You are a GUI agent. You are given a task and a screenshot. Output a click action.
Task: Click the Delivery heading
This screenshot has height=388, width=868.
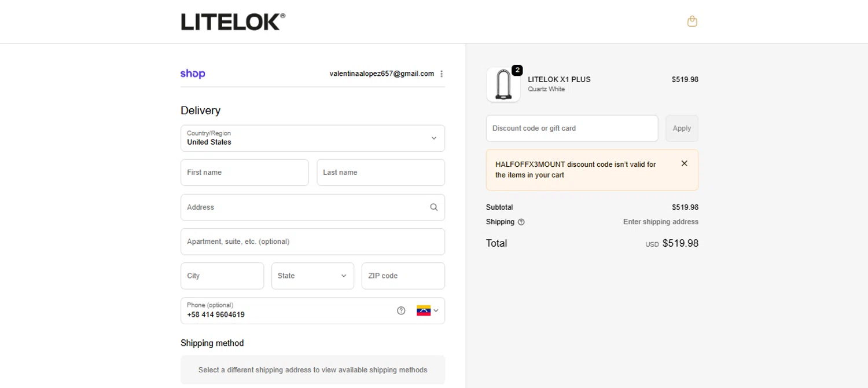[200, 111]
